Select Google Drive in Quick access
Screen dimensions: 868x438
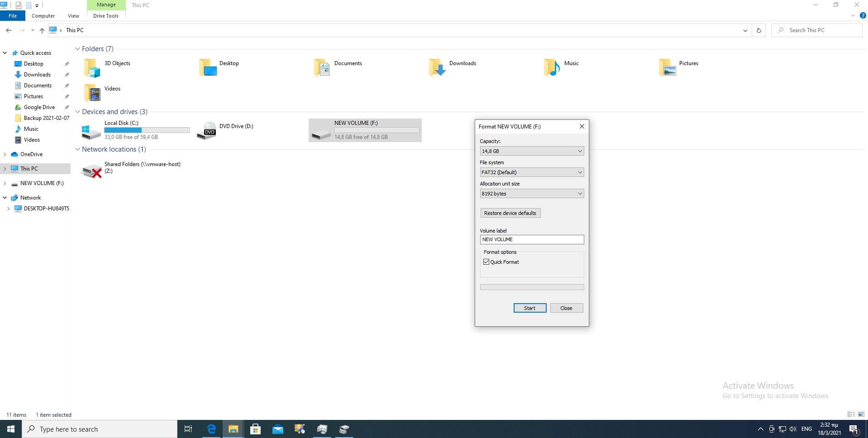[x=39, y=107]
